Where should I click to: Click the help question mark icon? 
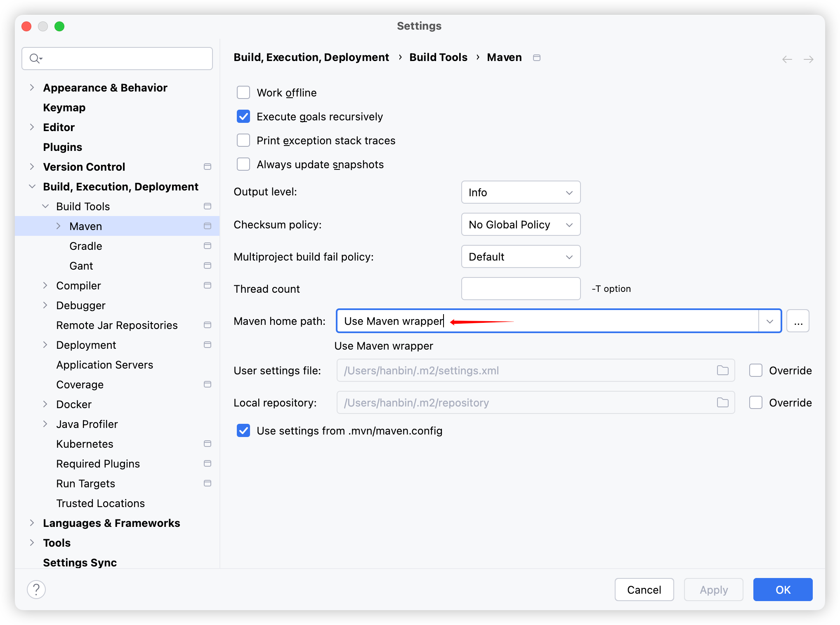(36, 590)
